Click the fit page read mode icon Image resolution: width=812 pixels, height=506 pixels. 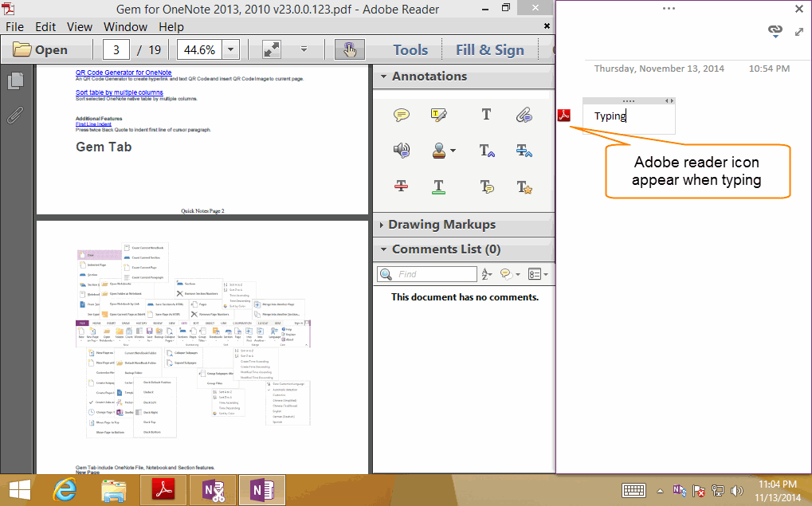click(272, 49)
